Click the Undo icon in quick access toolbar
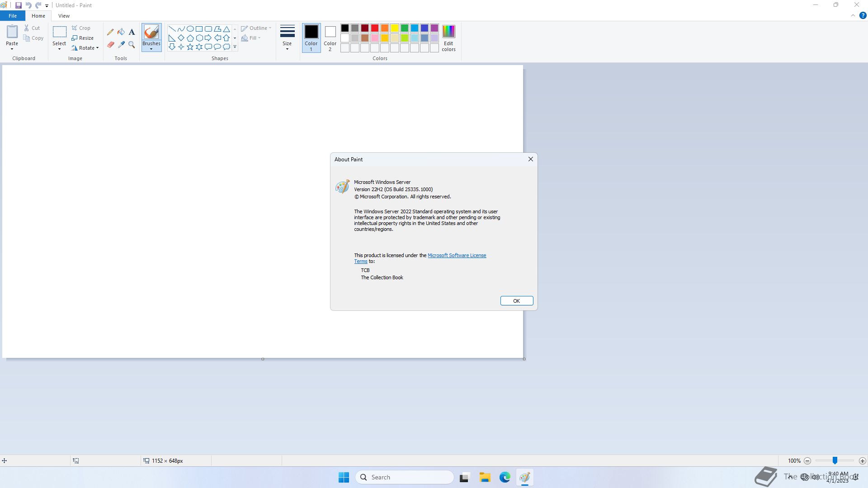The image size is (868, 488). pos(28,5)
